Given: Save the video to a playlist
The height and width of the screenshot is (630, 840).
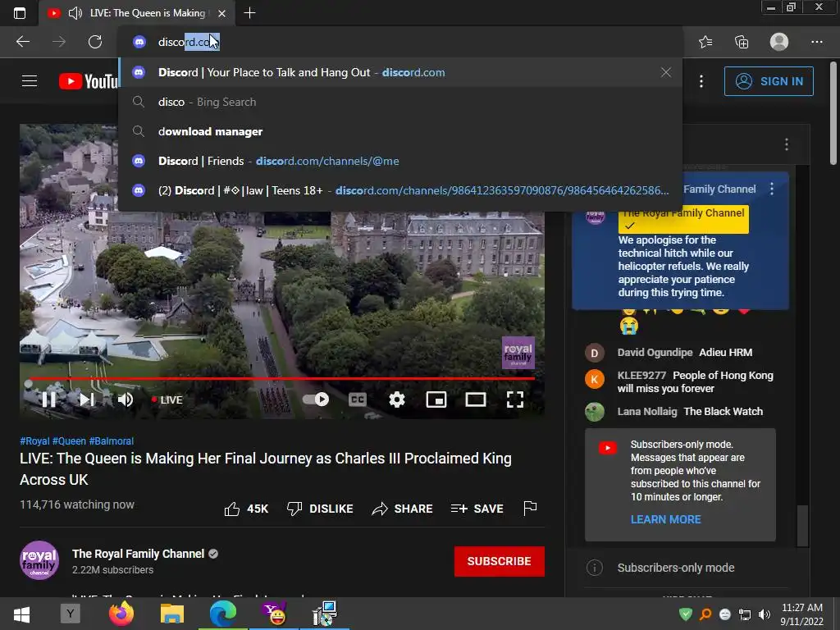Looking at the screenshot, I should 477,509.
